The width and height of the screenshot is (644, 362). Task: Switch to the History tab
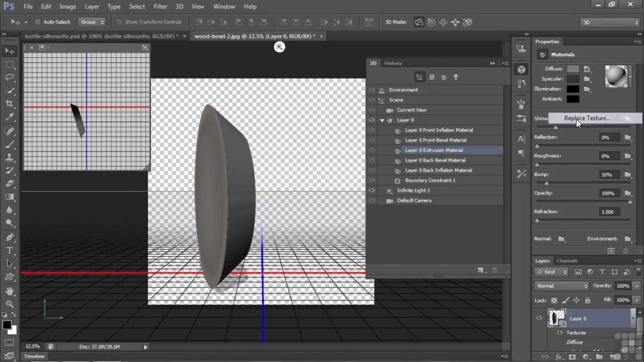coord(393,63)
